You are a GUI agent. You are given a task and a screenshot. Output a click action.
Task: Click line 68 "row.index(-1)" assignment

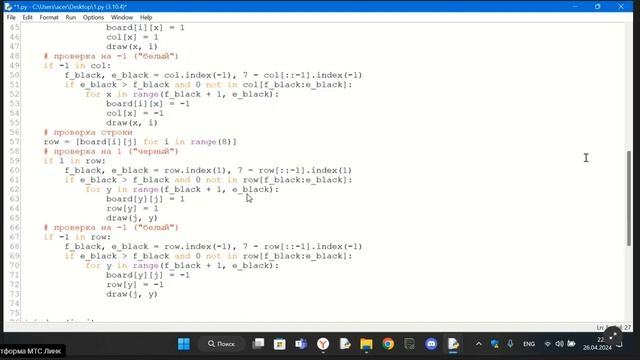213,247
